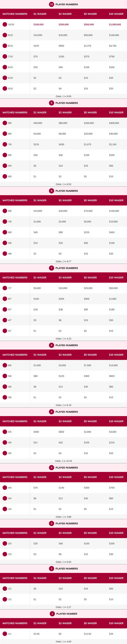127x644 pixels.
Task: Click the numbered 7 Played Numbers badge
Action: click(x=51, y=268)
